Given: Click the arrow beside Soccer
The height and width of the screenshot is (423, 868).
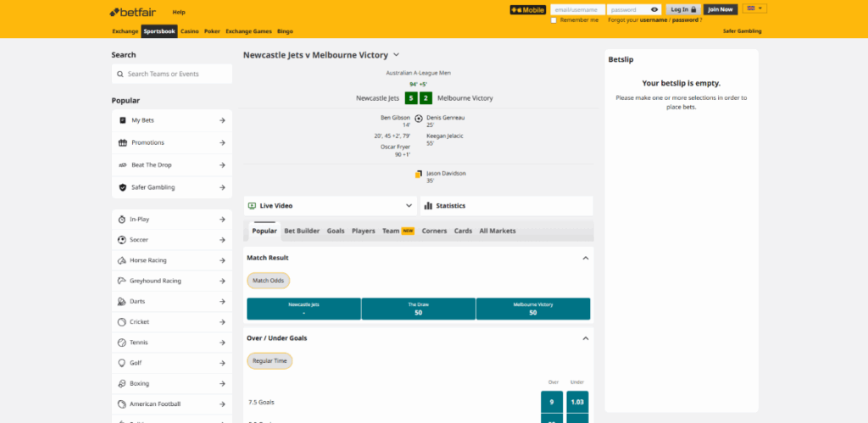Looking at the screenshot, I should tap(222, 240).
